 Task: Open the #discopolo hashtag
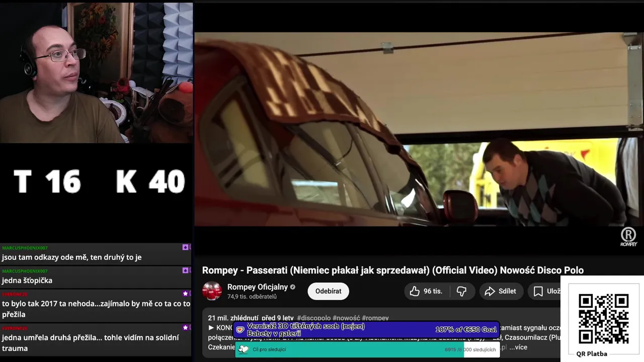[314, 318]
